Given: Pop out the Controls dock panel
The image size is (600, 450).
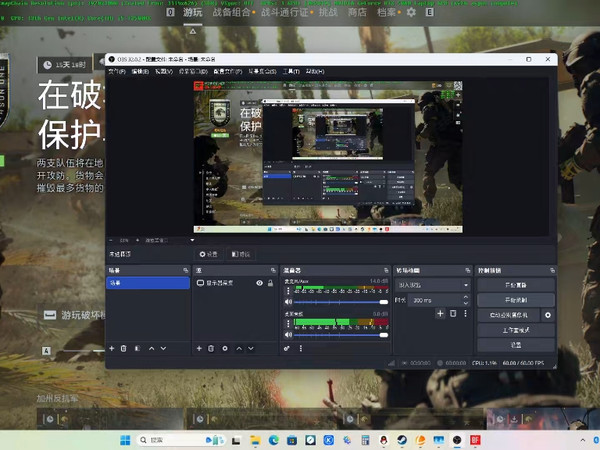Looking at the screenshot, I should 552,271.
